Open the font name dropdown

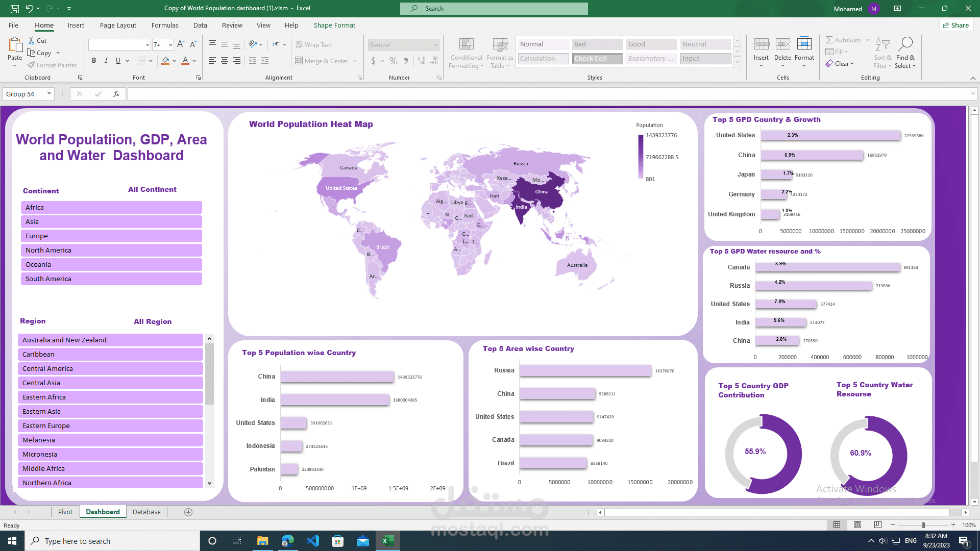click(148, 45)
